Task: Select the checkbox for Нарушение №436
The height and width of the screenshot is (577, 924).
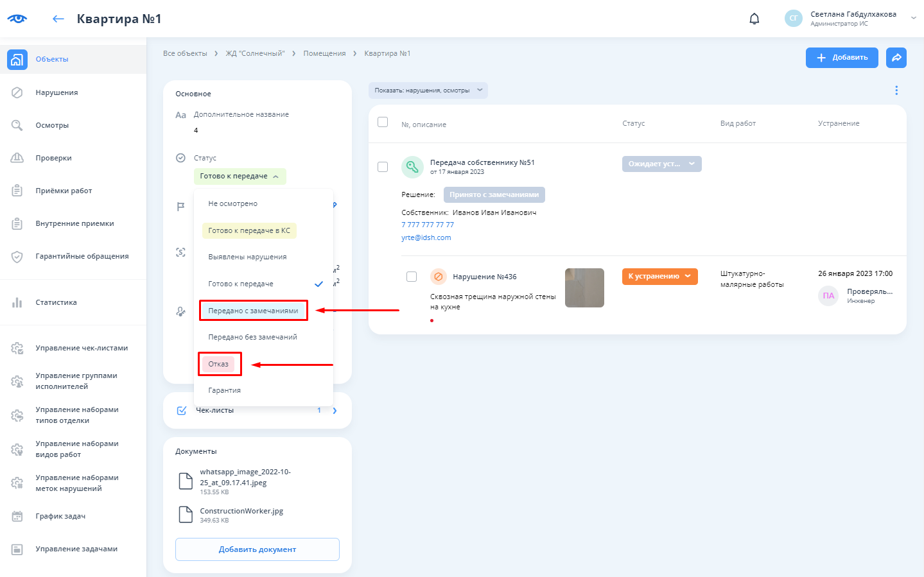Action: pos(412,277)
